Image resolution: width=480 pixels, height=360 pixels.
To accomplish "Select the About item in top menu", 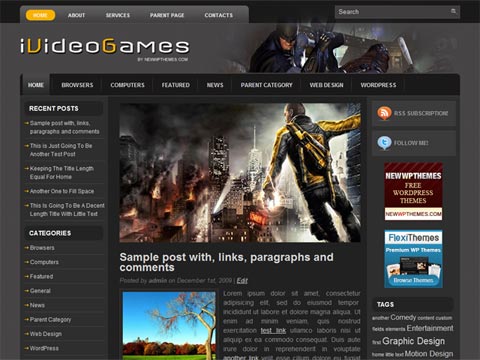I will click(x=76, y=15).
